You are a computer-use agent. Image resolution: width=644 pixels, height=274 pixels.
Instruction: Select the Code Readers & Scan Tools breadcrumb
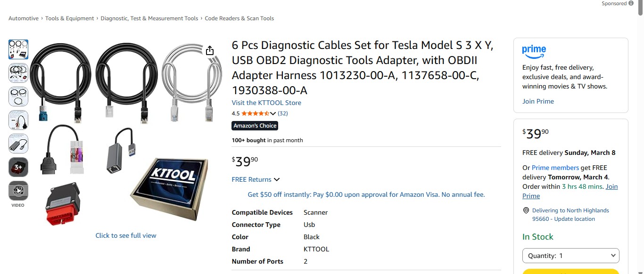(239, 18)
